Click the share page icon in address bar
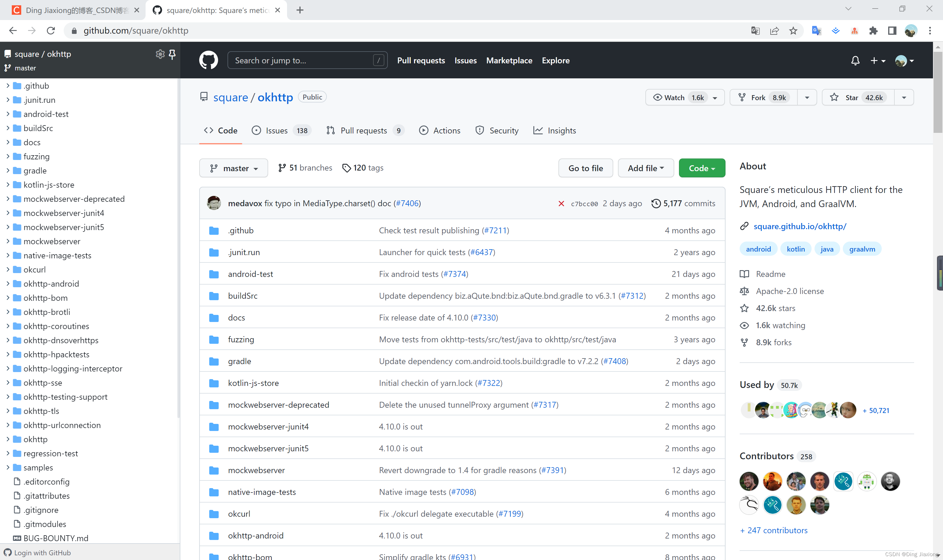This screenshot has height=560, width=943. (x=774, y=31)
